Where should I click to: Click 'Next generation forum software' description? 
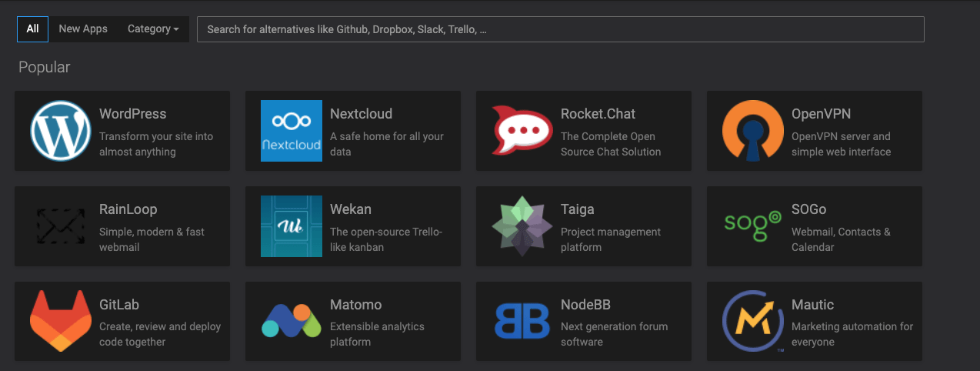614,334
